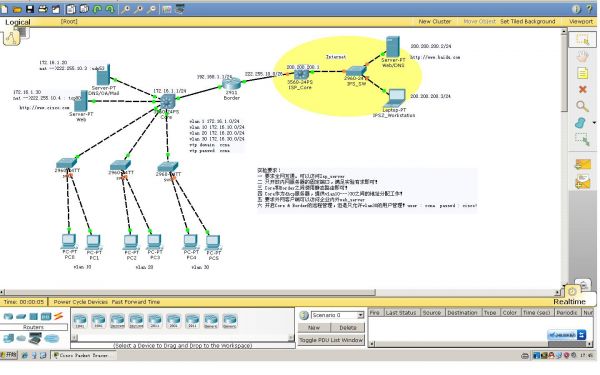
Task: Choose the Select tool in right toolbar
Action: (x=582, y=39)
